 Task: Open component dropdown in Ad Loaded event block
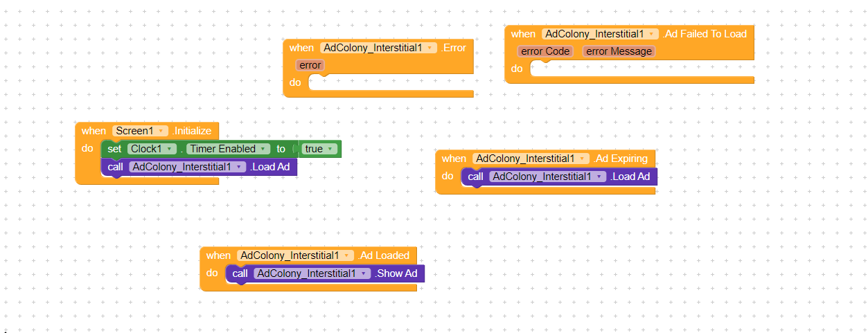[x=295, y=255]
